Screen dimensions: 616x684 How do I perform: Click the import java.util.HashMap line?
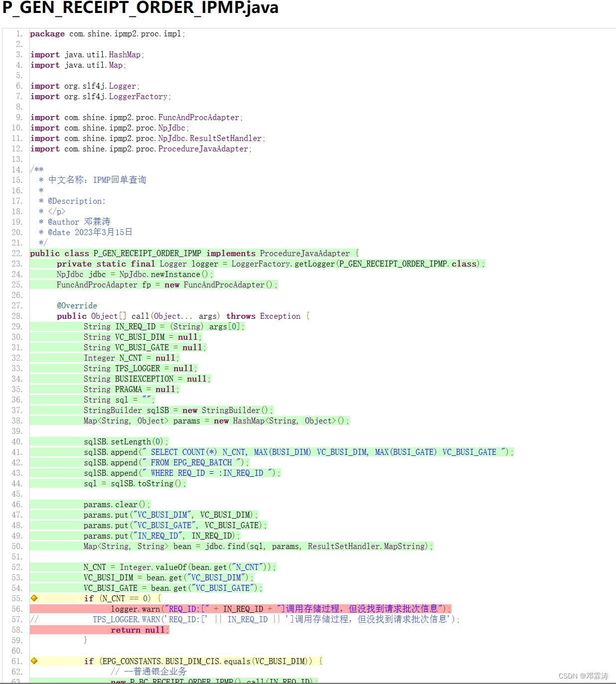click(x=87, y=55)
